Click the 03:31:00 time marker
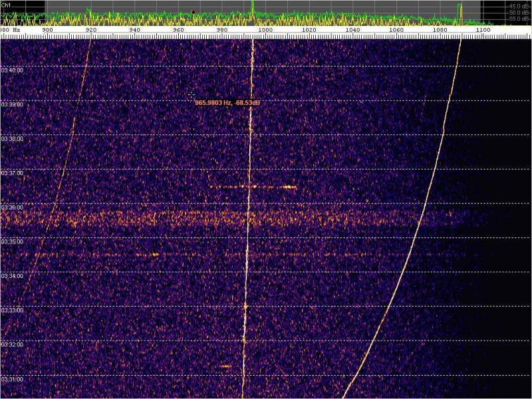 13,379
